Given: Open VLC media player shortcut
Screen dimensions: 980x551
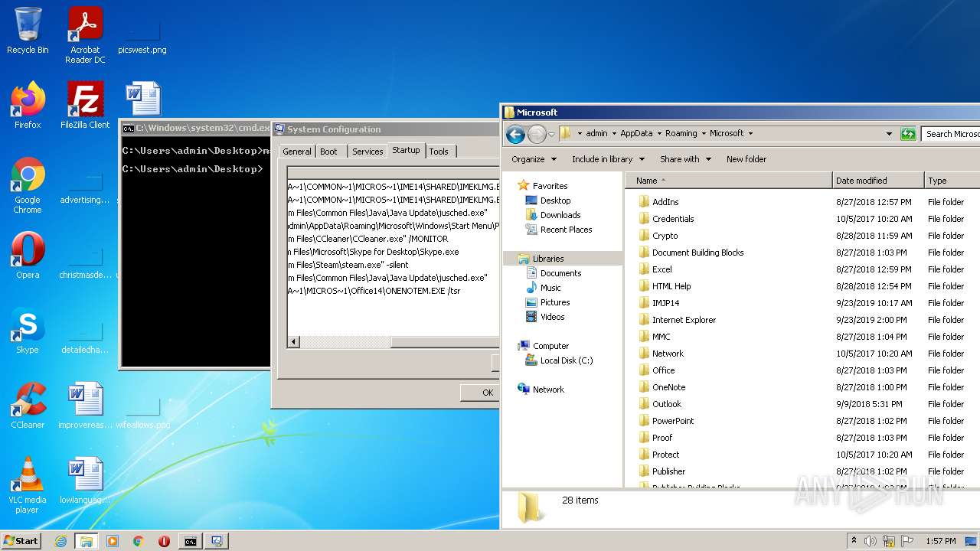Looking at the screenshot, I should pos(28,485).
